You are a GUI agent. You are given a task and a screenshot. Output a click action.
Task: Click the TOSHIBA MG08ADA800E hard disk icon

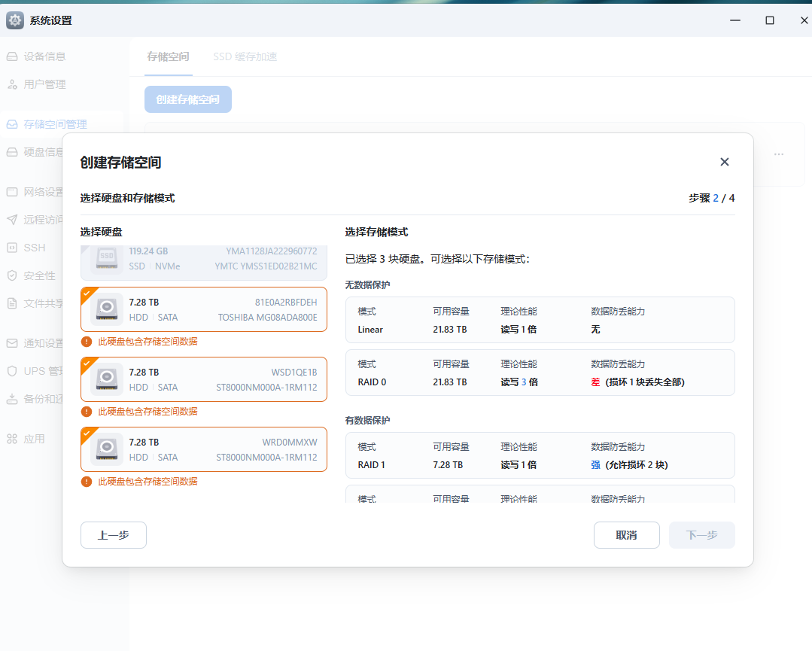coord(107,309)
